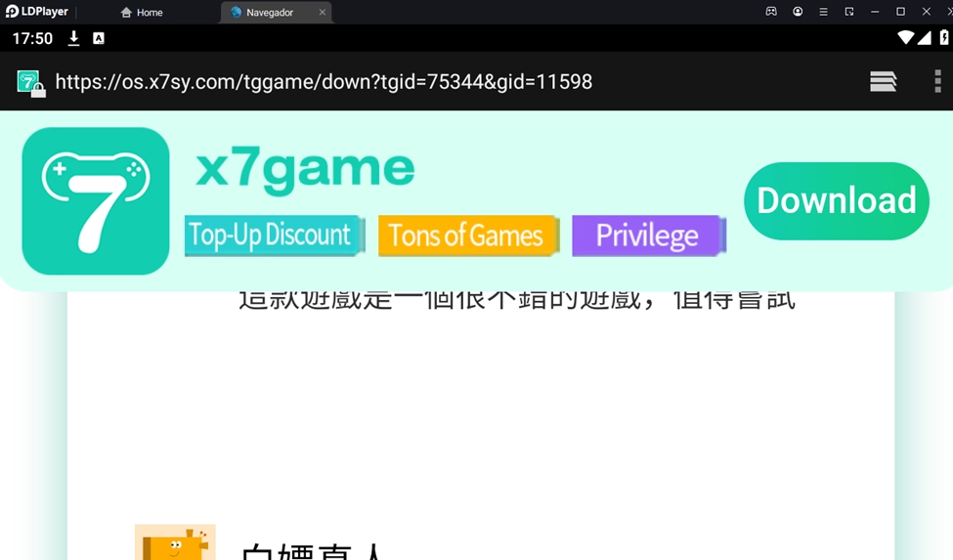
Task: Click the Tons of Games badge
Action: (468, 236)
